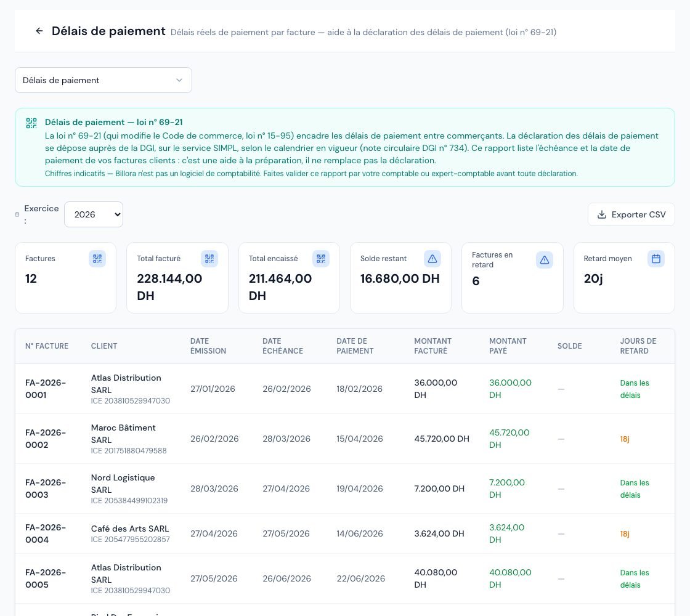Click ICE 205477955202857 text
The height and width of the screenshot is (616, 690).
[130, 539]
